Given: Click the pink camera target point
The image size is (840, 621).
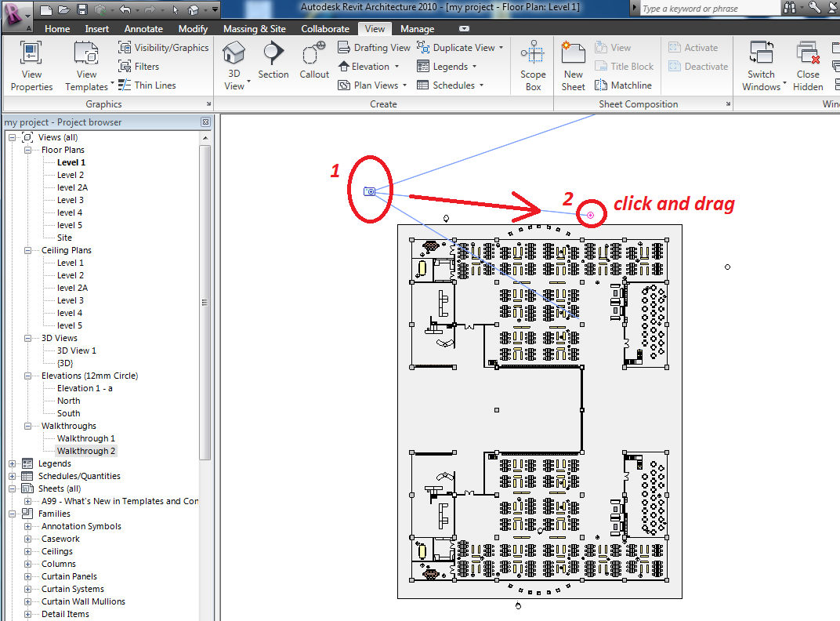Looking at the screenshot, I should 590,215.
